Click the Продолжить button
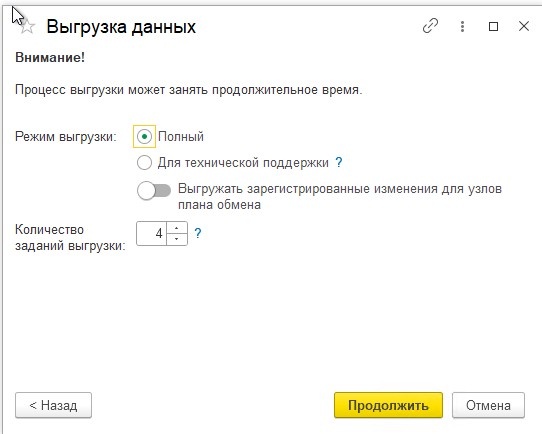The image size is (542, 434). 388,405
